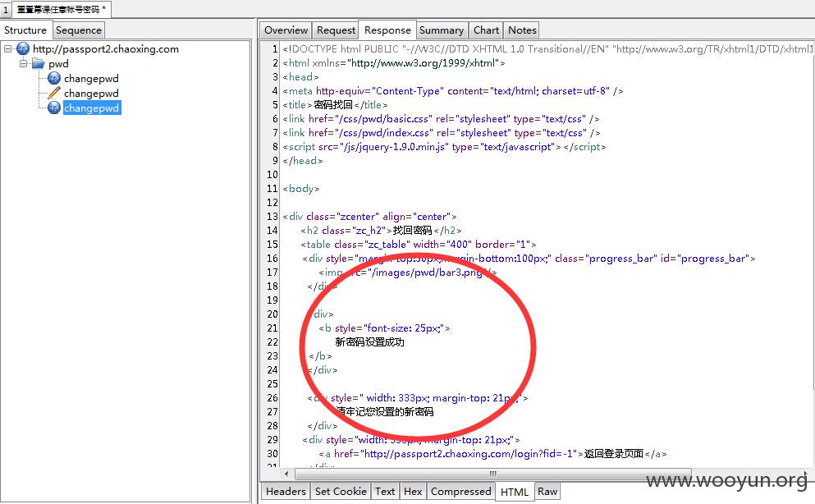
Task: Open the Request tab
Action: pyautogui.click(x=336, y=30)
